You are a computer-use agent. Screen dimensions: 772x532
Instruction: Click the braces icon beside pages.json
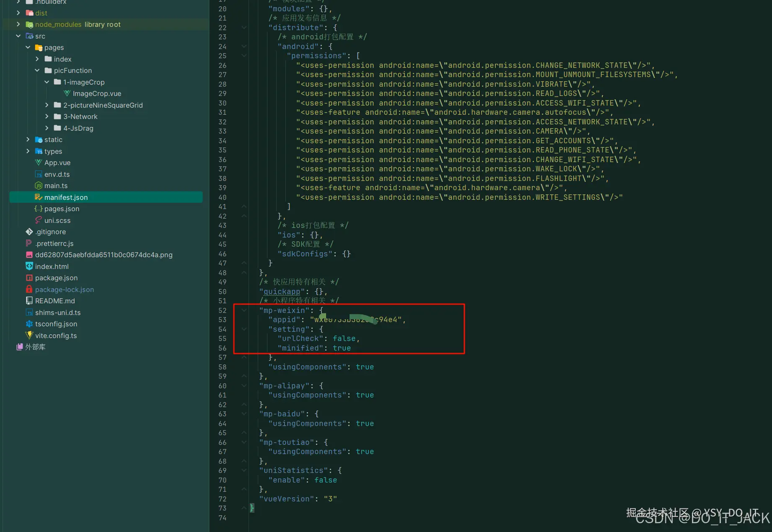(39, 209)
